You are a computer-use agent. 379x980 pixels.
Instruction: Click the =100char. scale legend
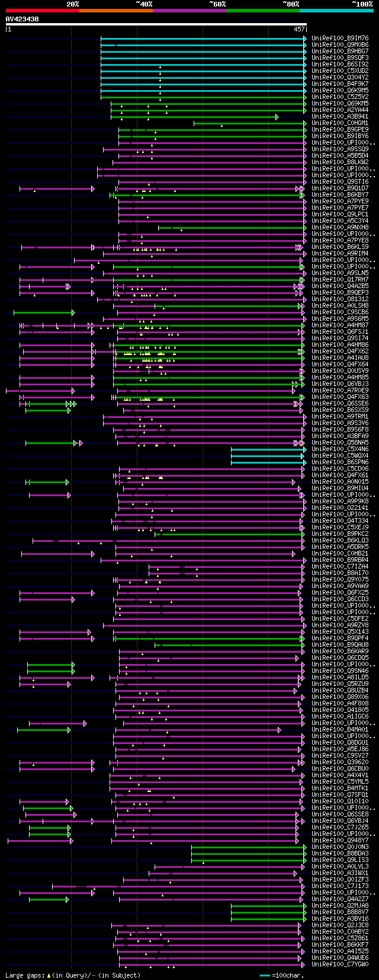[x=282, y=975]
